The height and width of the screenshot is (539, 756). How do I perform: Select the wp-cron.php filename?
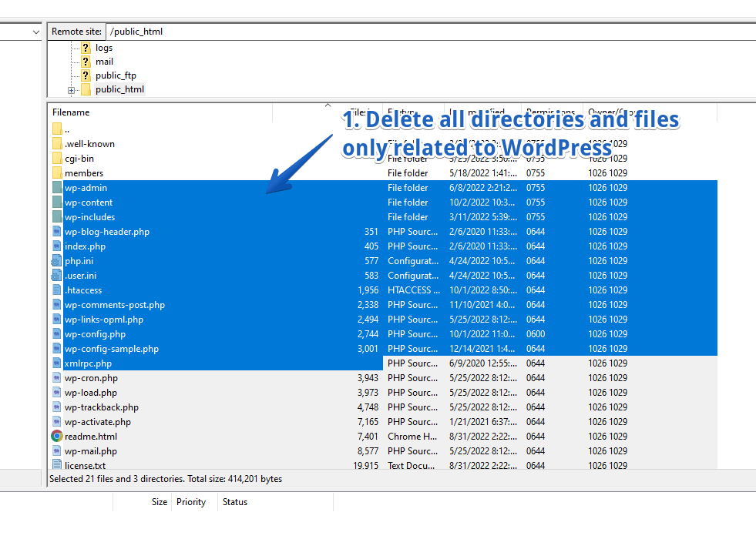coord(91,378)
